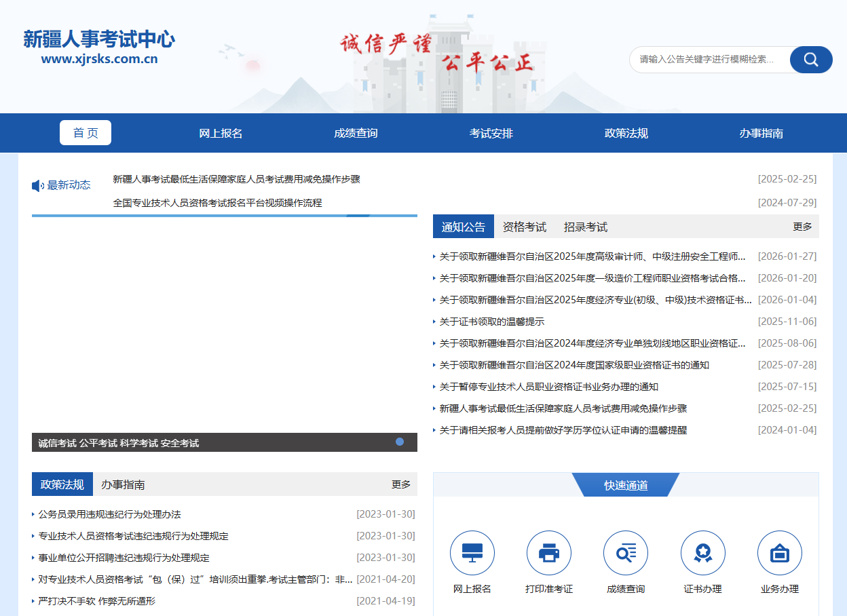Switch to the 招录考试 tab
Viewport: 847px width, 616px height.
coord(585,227)
